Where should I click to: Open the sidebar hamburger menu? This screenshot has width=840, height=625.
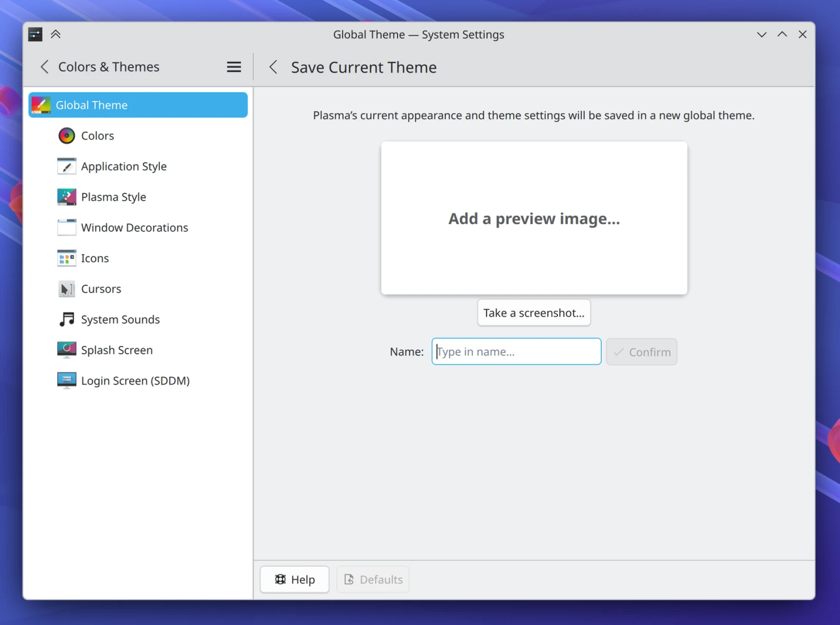[234, 67]
